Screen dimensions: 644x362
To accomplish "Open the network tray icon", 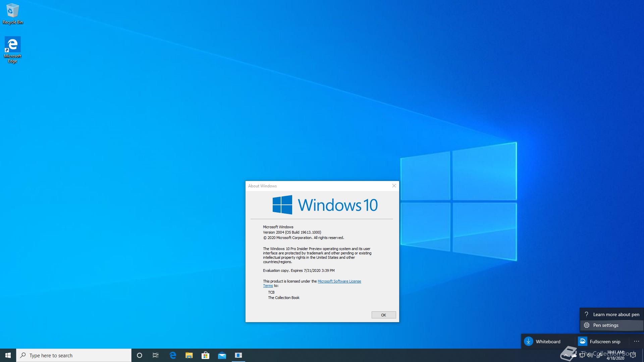I will [582, 355].
